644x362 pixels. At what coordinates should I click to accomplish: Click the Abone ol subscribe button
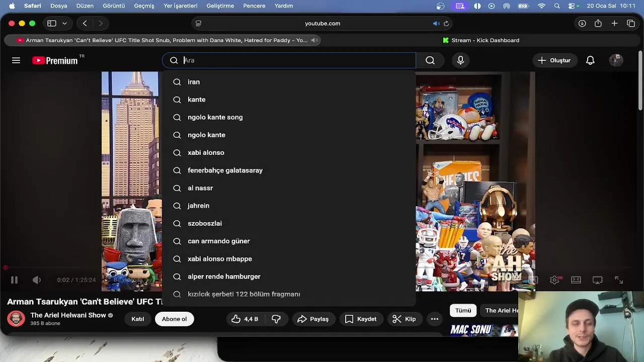(x=174, y=319)
